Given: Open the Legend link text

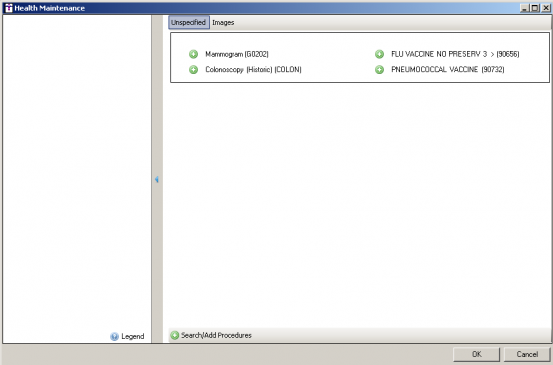Looking at the screenshot, I should pos(133,336).
